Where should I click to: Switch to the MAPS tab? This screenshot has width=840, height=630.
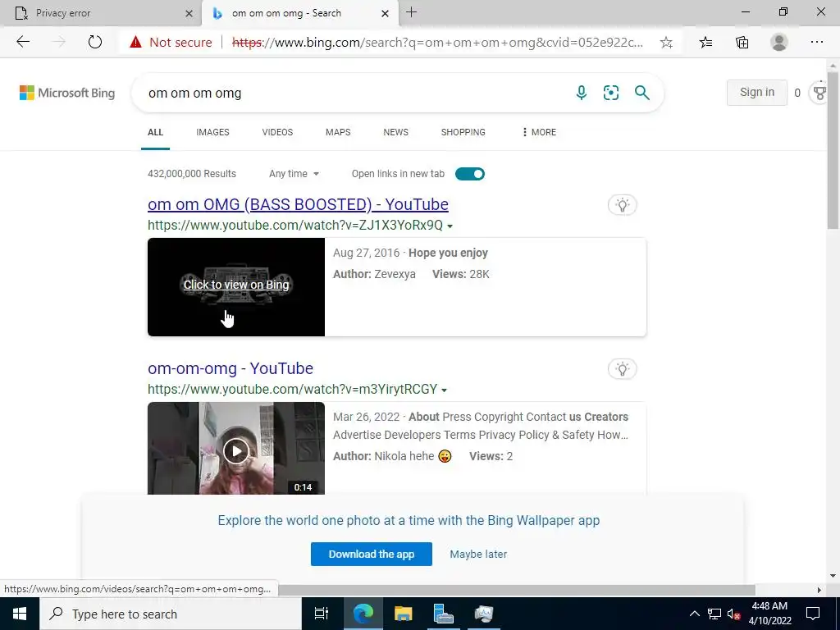pyautogui.click(x=338, y=132)
